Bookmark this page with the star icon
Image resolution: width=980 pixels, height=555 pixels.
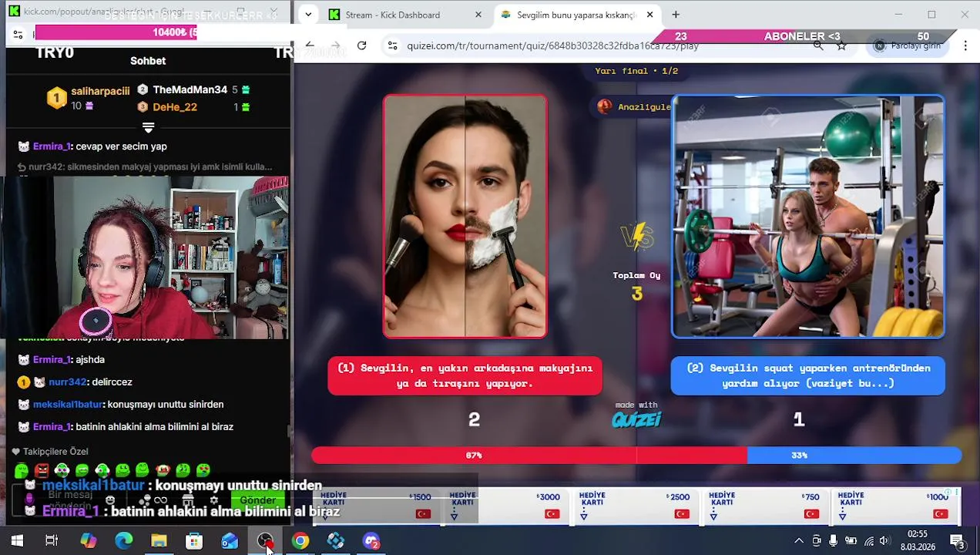pos(841,45)
